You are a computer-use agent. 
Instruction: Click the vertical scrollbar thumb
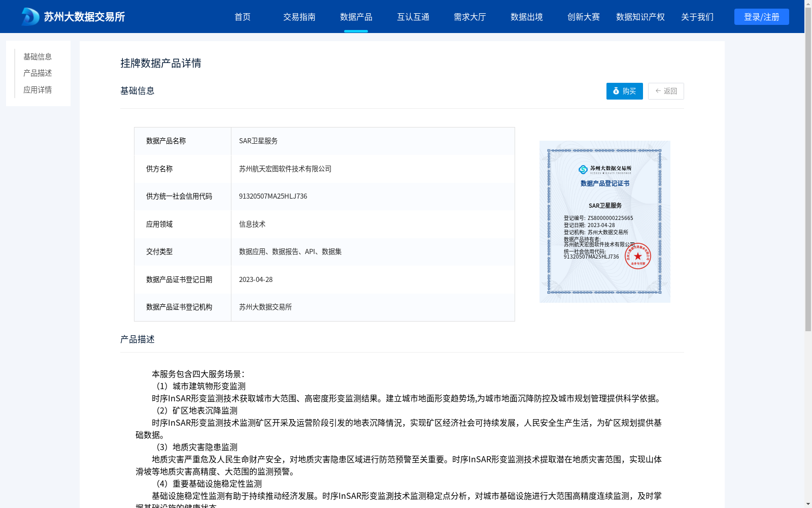808,170
